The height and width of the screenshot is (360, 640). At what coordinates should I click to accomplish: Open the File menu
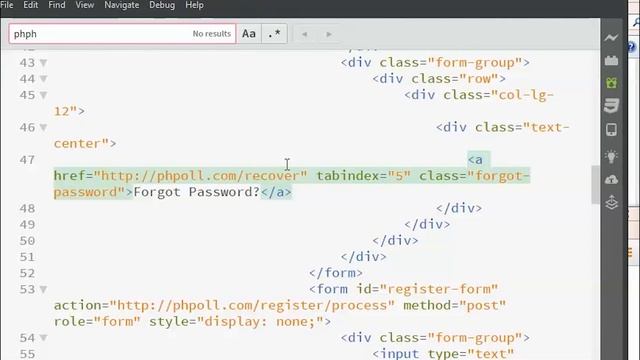click(7, 5)
